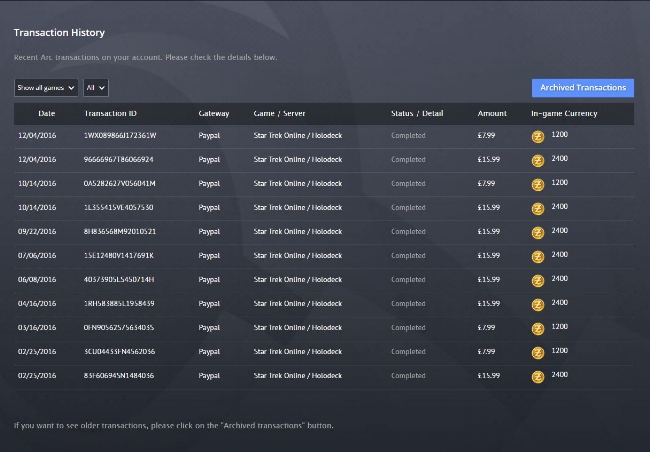The image size is (650, 452).
Task: Select transaction ID ending in 17691K
Action: (119, 255)
